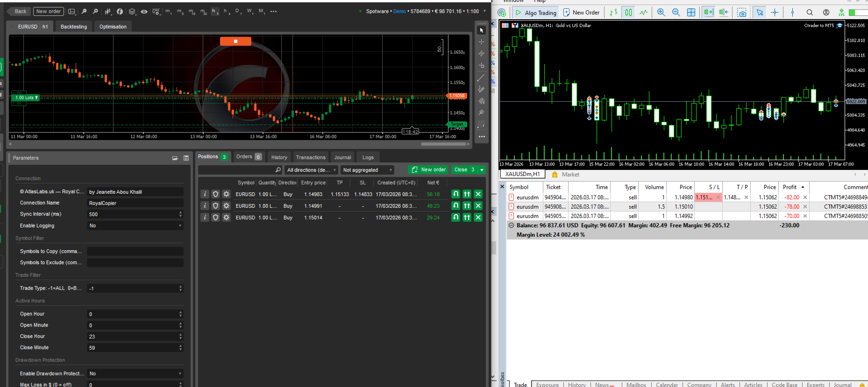The height and width of the screenshot is (387, 868).
Task: Open the Transactions tab in cTrader
Action: (x=311, y=157)
